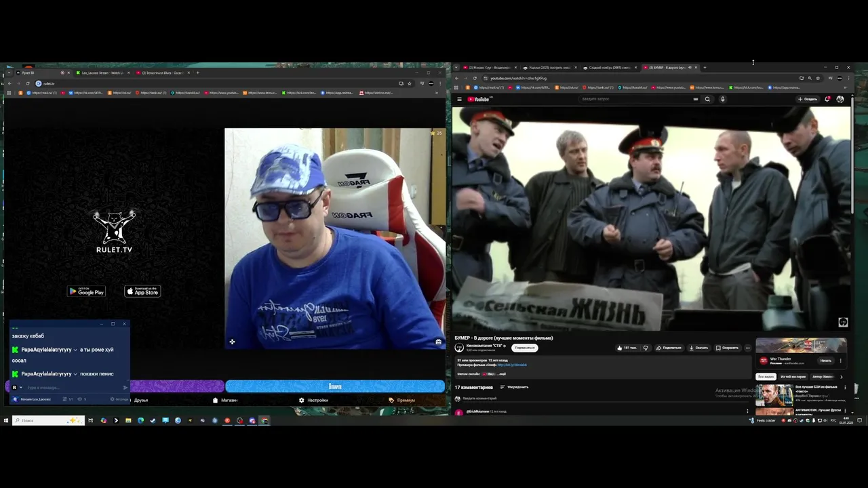
Task: Select the Из той же серии chip
Action: pos(793,376)
